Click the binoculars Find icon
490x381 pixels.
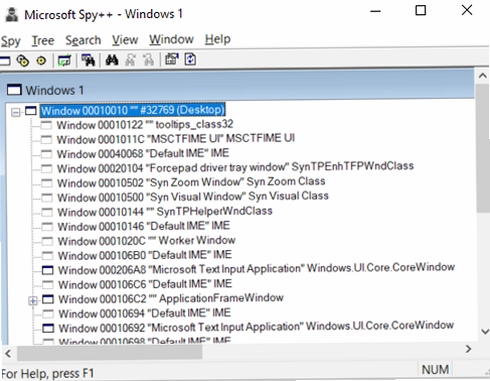112,60
